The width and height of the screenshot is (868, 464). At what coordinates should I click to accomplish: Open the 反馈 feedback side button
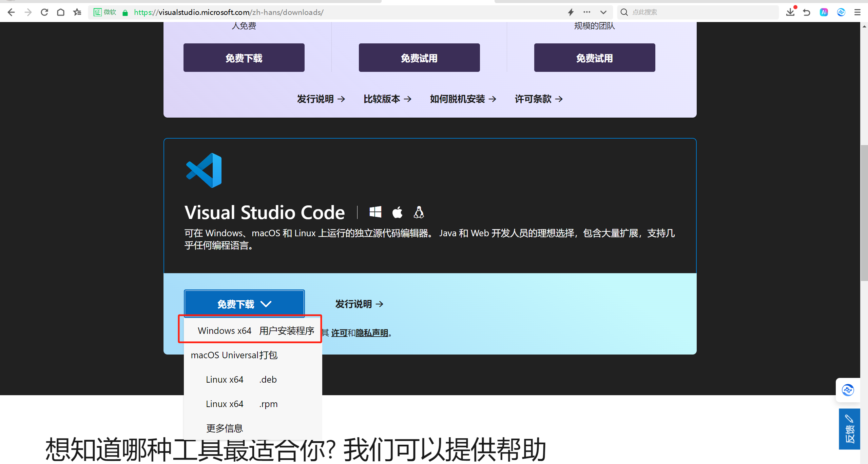pyautogui.click(x=849, y=429)
